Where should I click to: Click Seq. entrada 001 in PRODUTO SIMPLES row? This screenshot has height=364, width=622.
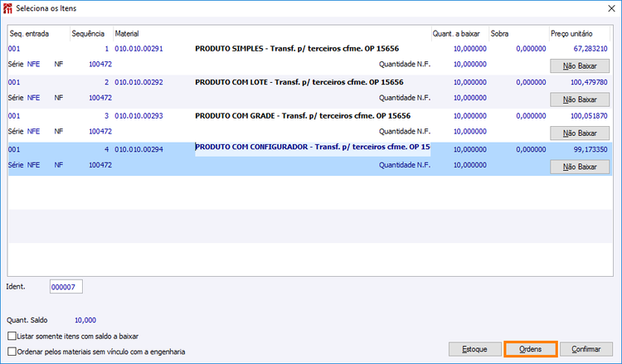(14, 49)
